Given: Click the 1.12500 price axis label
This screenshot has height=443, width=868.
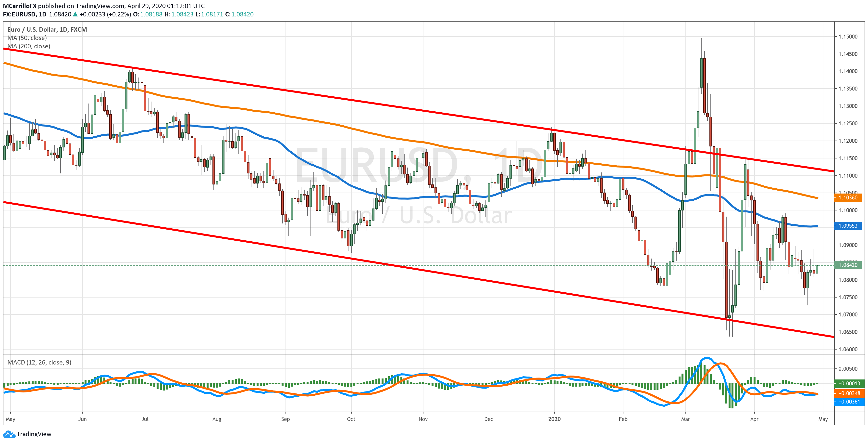Looking at the screenshot, I should (848, 123).
